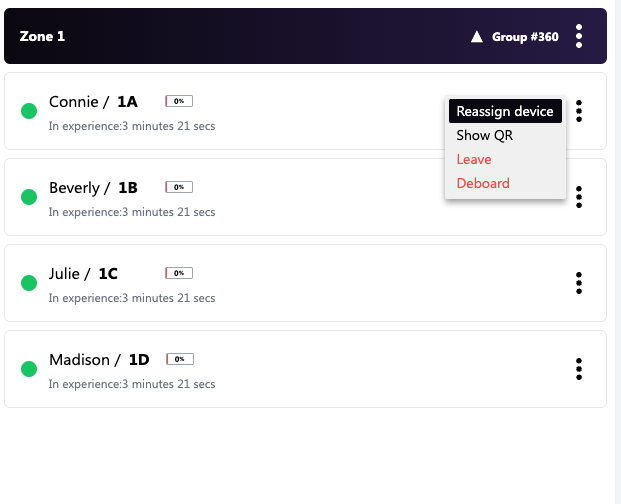The height and width of the screenshot is (504, 621).
Task: Open the three-dot menu for Connie
Action: point(579,111)
